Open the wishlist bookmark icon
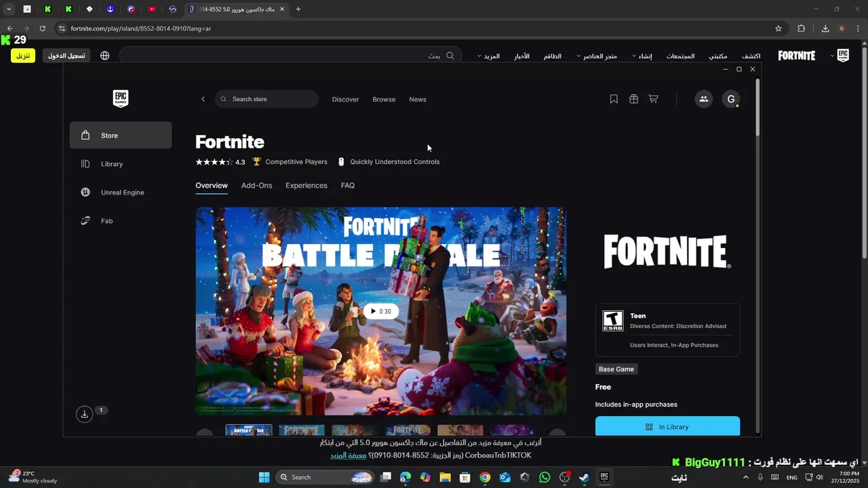This screenshot has height=488, width=868. click(614, 99)
